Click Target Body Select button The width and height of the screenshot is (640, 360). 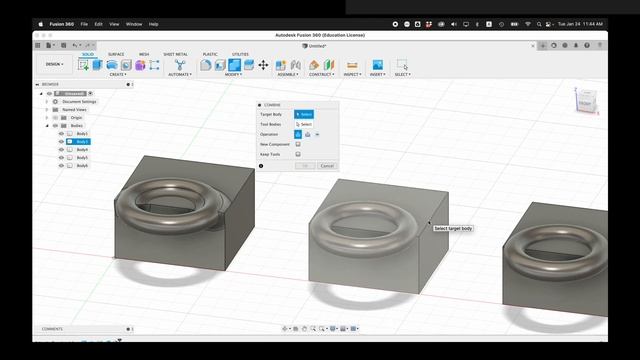click(304, 114)
